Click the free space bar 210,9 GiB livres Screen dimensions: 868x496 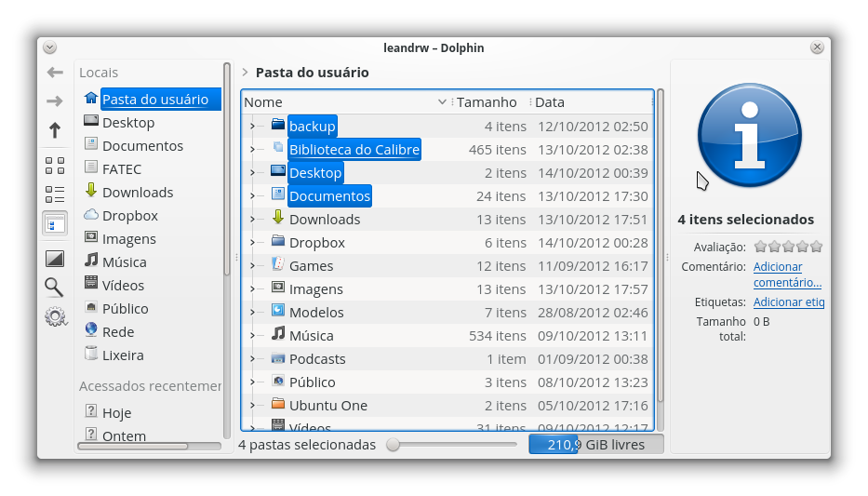(596, 445)
